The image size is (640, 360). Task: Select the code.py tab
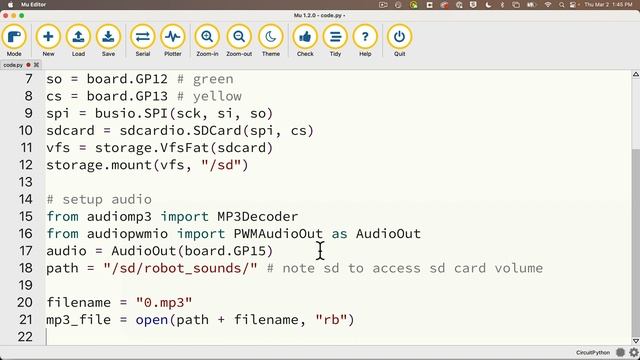click(x=13, y=65)
